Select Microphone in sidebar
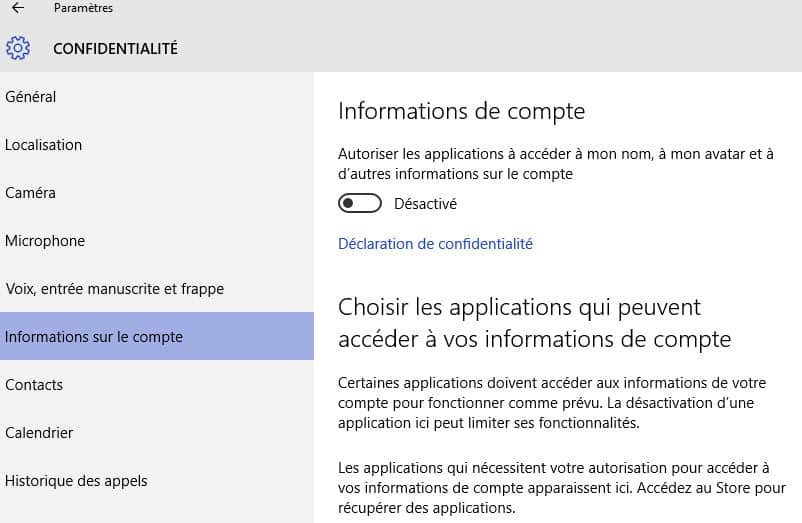802x523 pixels. [157, 241]
